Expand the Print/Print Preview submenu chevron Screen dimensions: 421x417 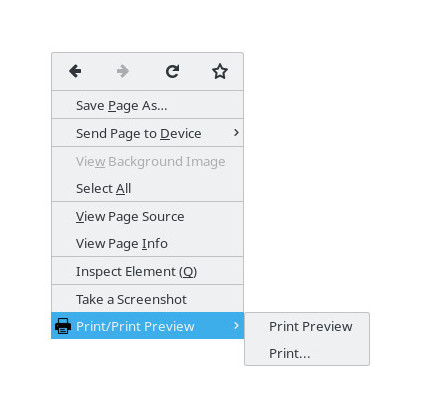[236, 325]
